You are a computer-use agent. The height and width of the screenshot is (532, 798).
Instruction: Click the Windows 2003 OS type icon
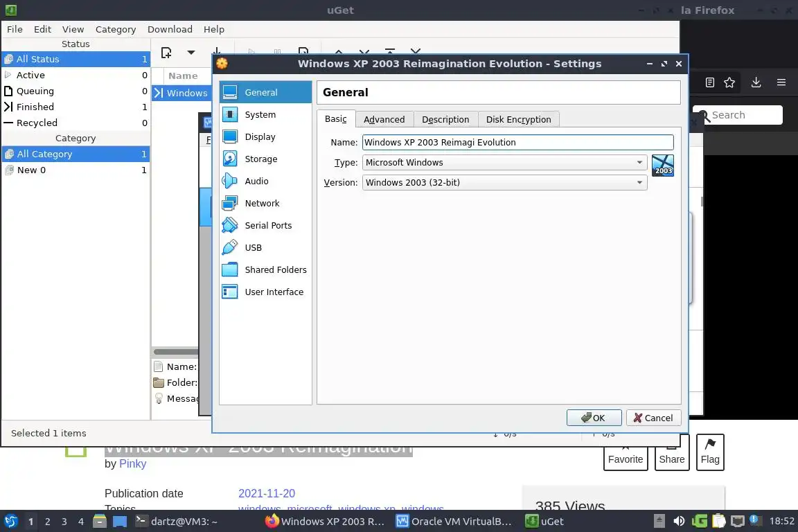click(x=663, y=166)
